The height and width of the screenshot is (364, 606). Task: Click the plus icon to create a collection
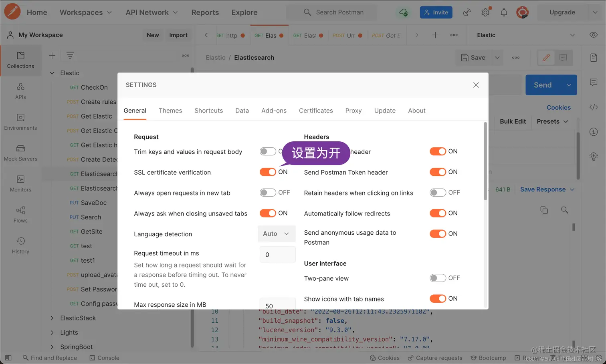pos(52,56)
